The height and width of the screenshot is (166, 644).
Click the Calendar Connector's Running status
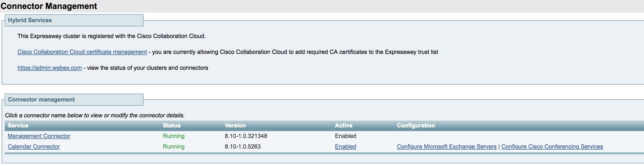(x=173, y=147)
